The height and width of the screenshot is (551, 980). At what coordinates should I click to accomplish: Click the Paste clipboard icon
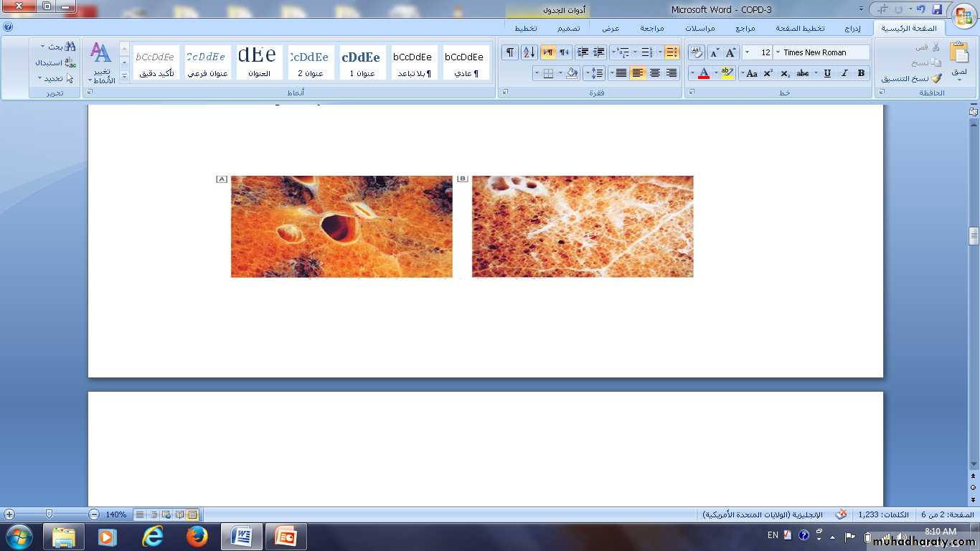(958, 56)
